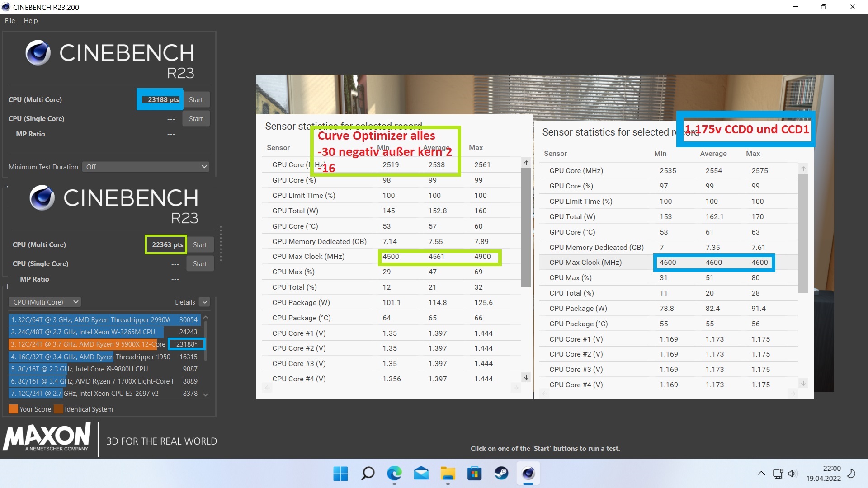Screen dimensions: 868x488
Task: Open the Steam taskbar icon
Action: pos(501,473)
